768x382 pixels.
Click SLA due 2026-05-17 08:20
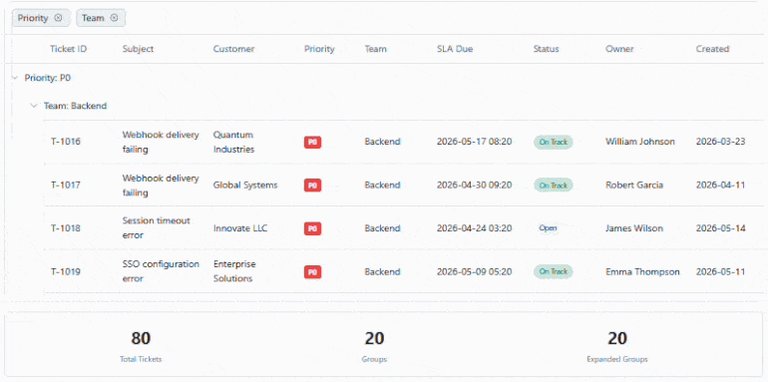point(474,142)
